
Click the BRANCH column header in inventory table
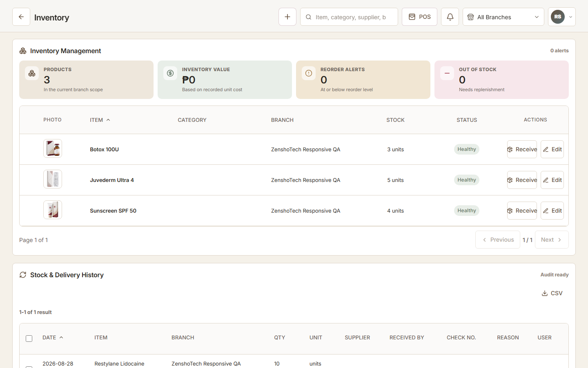tap(282, 120)
